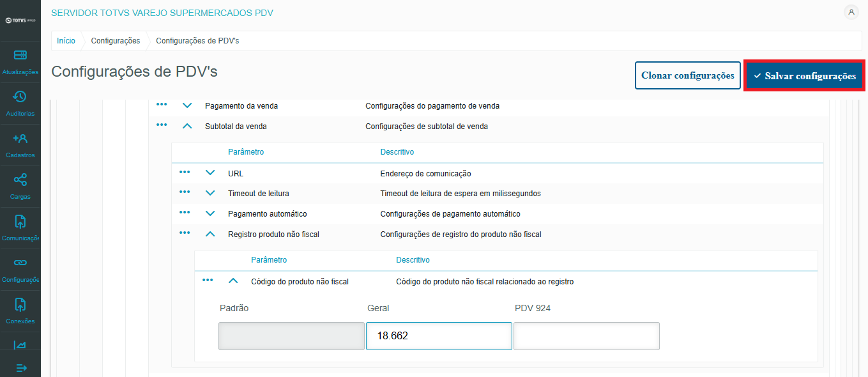Click the Início breadcrumb link

[x=66, y=41]
